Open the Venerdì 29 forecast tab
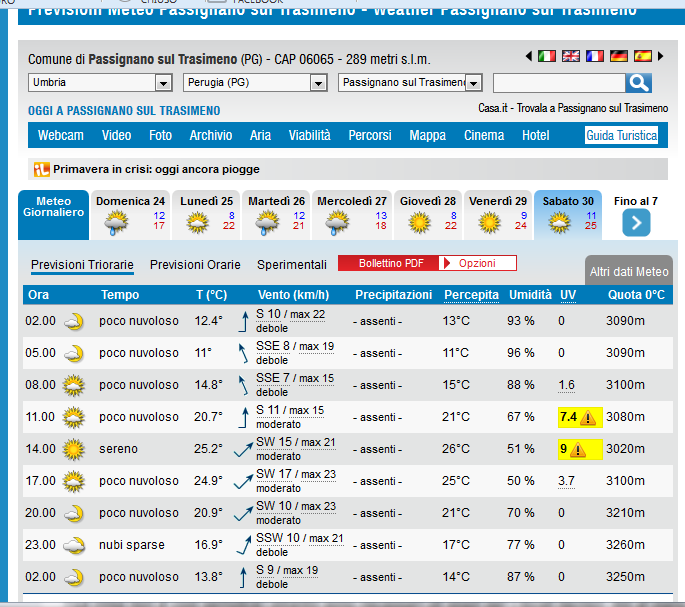Screen dimensions: 685x607 point(498,215)
